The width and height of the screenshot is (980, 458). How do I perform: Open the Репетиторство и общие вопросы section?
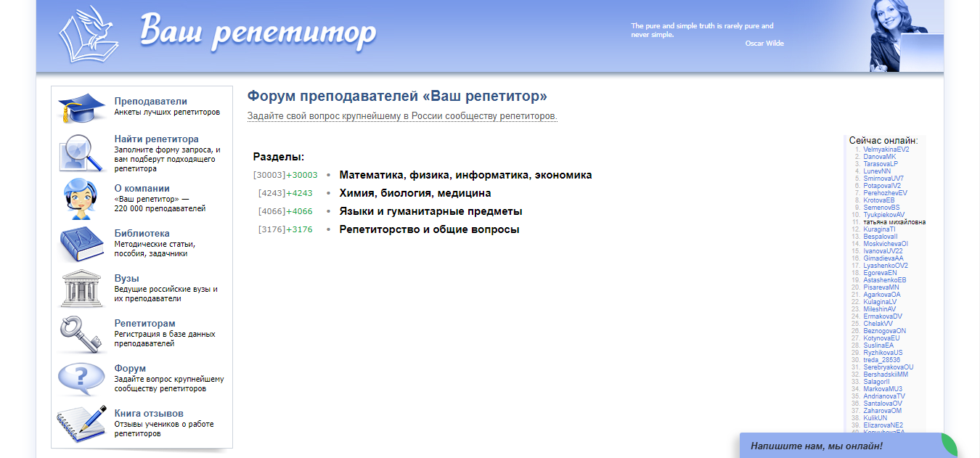429,228
